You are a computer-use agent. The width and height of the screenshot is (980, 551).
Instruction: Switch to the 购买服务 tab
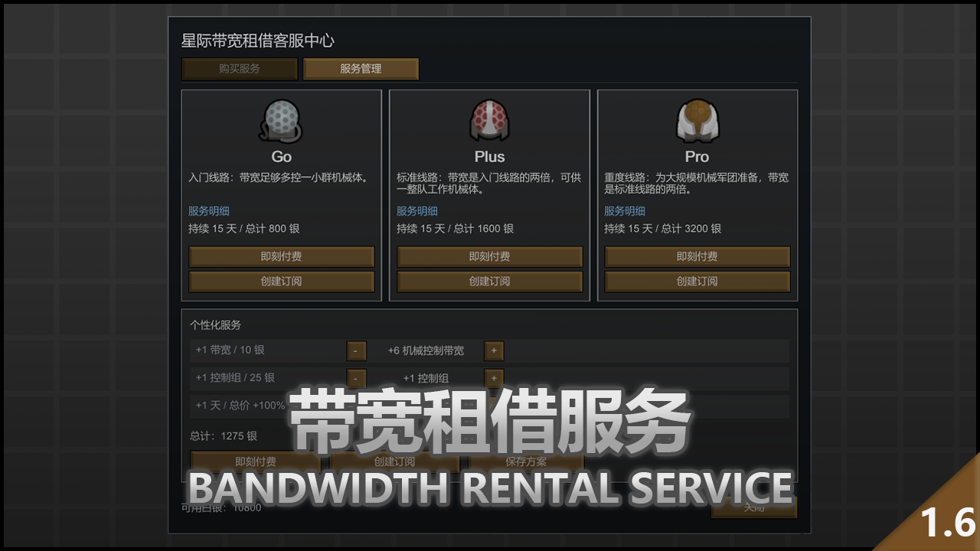coord(240,69)
